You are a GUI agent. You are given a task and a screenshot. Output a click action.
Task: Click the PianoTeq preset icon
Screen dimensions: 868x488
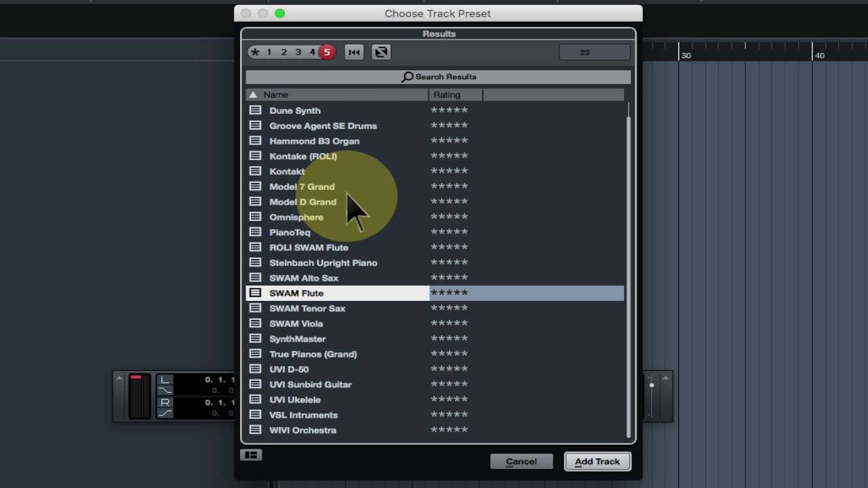pos(255,232)
